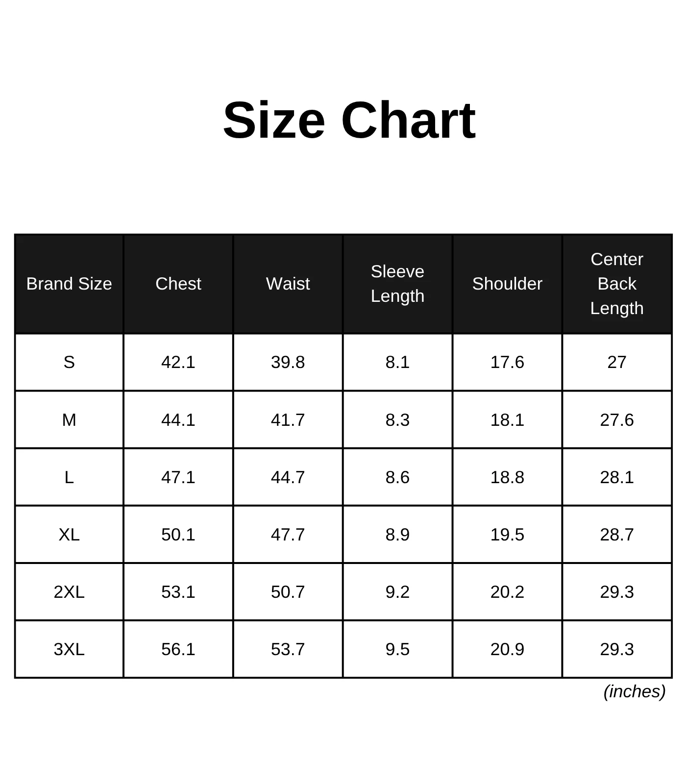Click the 2XL size cell

(69, 592)
